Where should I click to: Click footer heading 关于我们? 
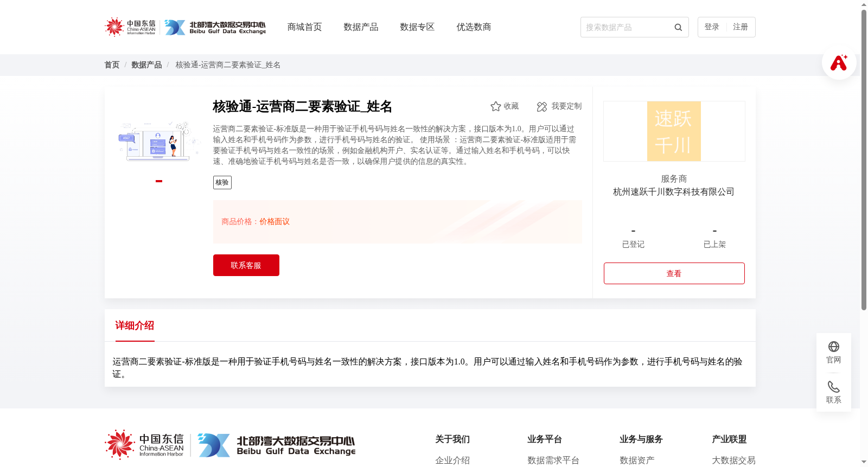(x=452, y=439)
